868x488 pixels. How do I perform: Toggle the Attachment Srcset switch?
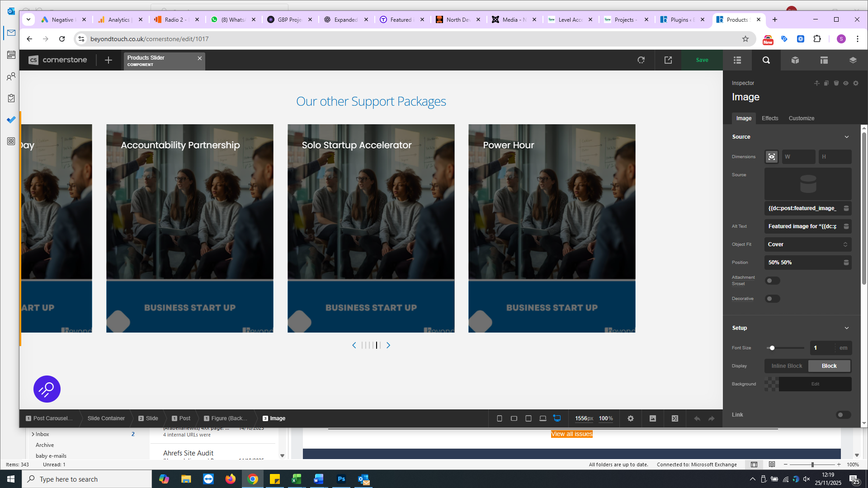pyautogui.click(x=772, y=281)
